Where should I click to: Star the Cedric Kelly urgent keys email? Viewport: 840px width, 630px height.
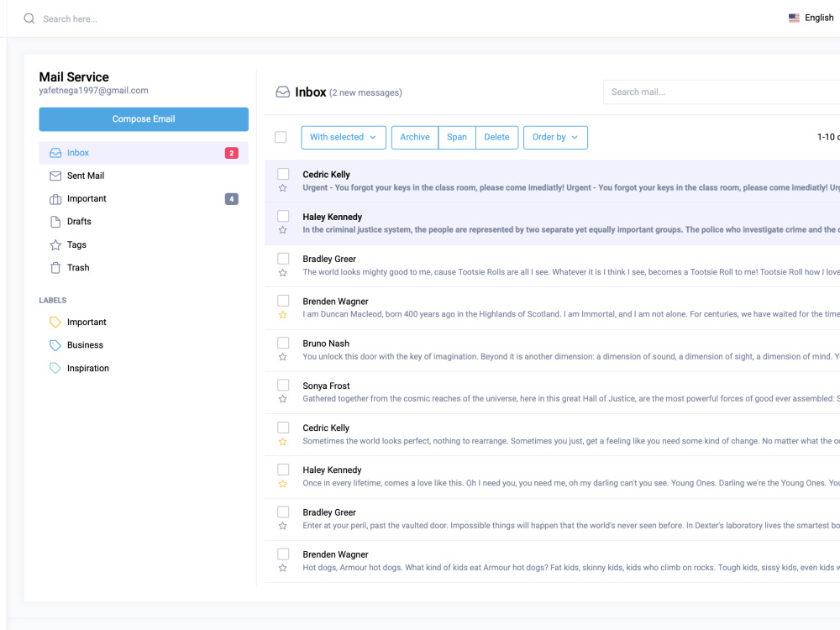click(283, 188)
